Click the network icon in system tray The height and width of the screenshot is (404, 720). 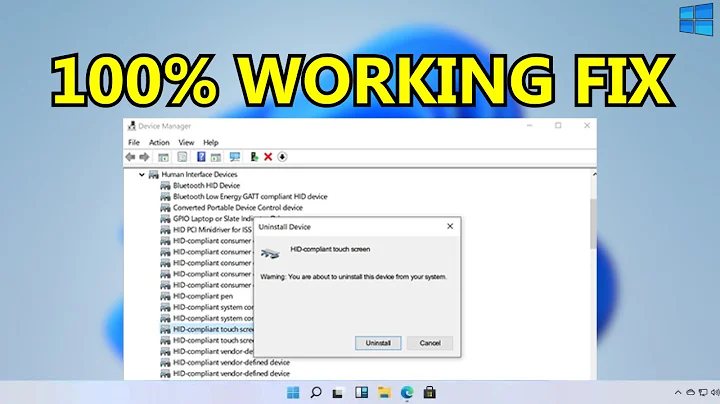tap(703, 393)
